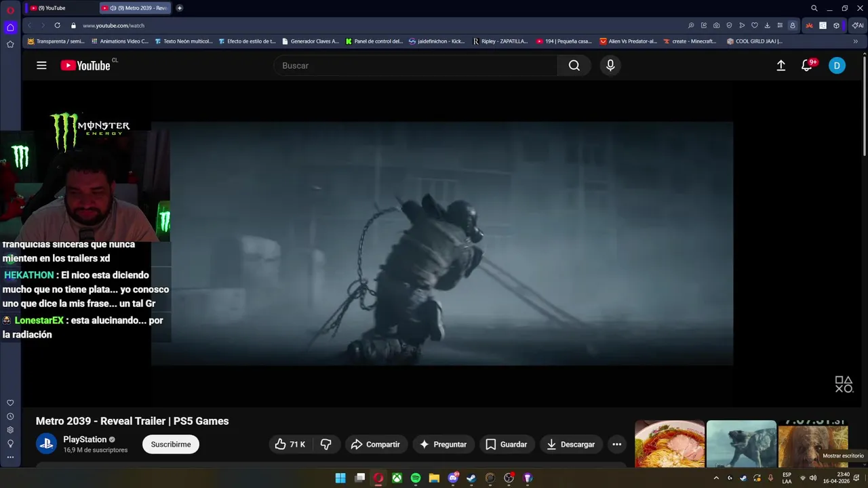The width and height of the screenshot is (868, 488).
Task: Open the send/flow arrow icon
Action: [742, 25]
